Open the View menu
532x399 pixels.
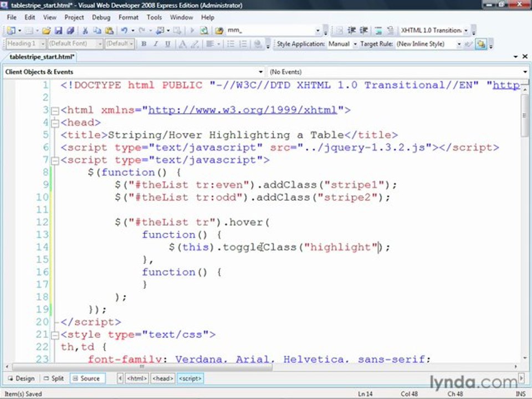point(49,17)
